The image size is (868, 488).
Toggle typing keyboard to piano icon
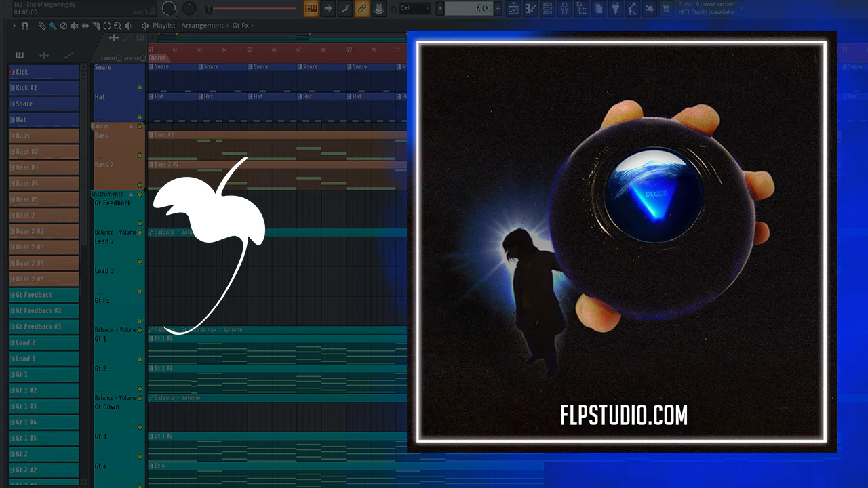coord(311,8)
